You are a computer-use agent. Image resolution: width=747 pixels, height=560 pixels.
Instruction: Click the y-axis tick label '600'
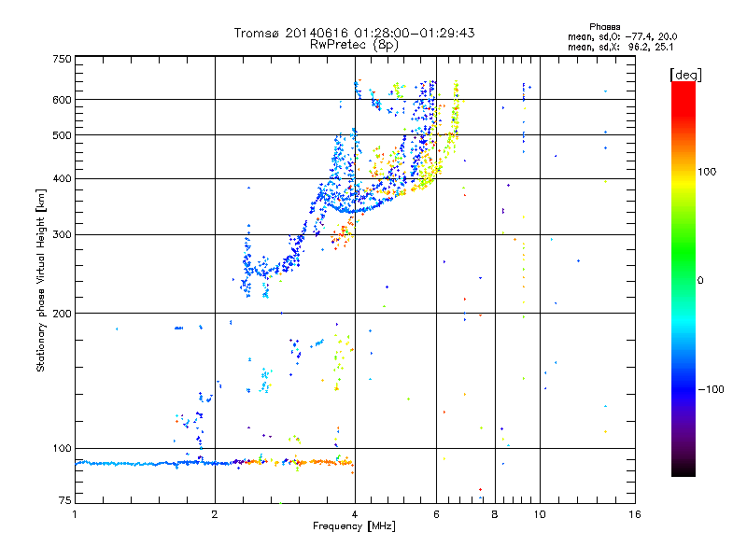[x=62, y=100]
